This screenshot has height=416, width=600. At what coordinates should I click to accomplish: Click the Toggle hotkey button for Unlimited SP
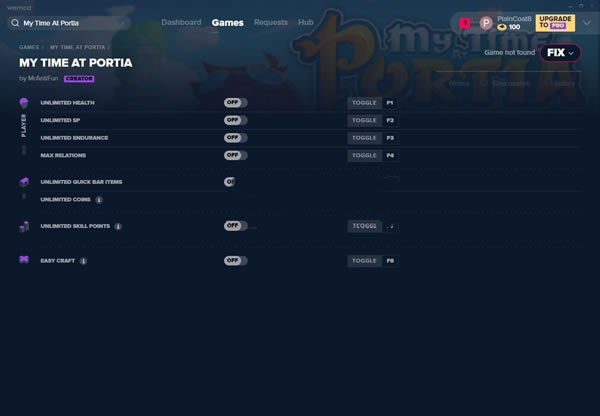(x=363, y=120)
